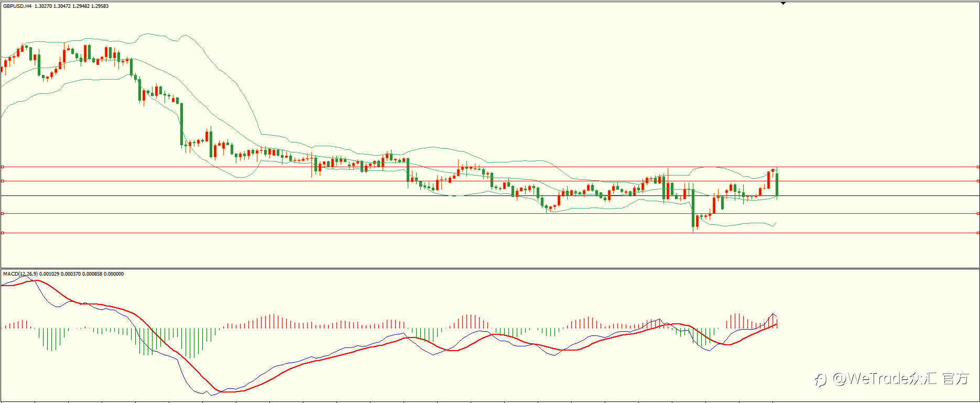Grab left handle of second-highest red line
980x403 pixels.
2,181
